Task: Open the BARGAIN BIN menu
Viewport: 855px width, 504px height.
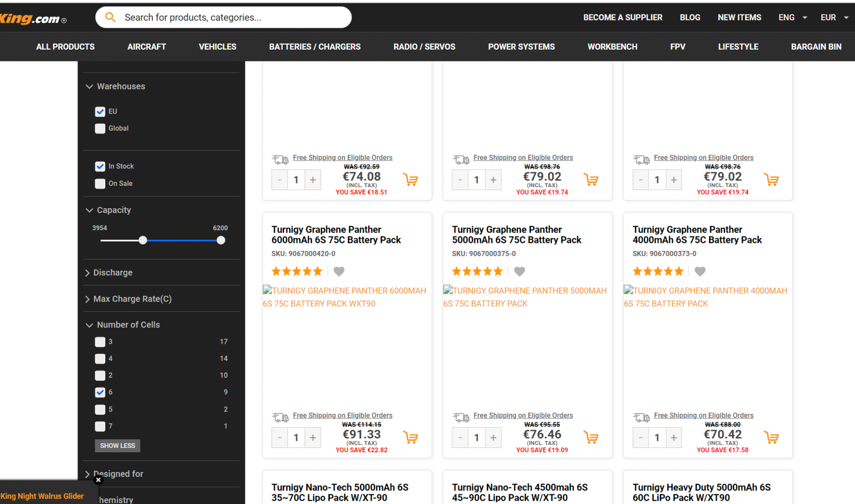Action: (x=816, y=47)
